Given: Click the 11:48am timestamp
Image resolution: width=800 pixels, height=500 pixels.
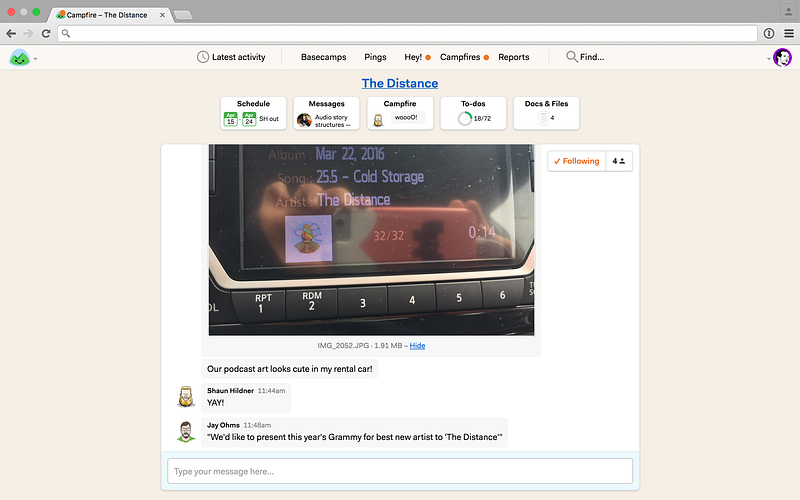Looking at the screenshot, I should click(257, 425).
